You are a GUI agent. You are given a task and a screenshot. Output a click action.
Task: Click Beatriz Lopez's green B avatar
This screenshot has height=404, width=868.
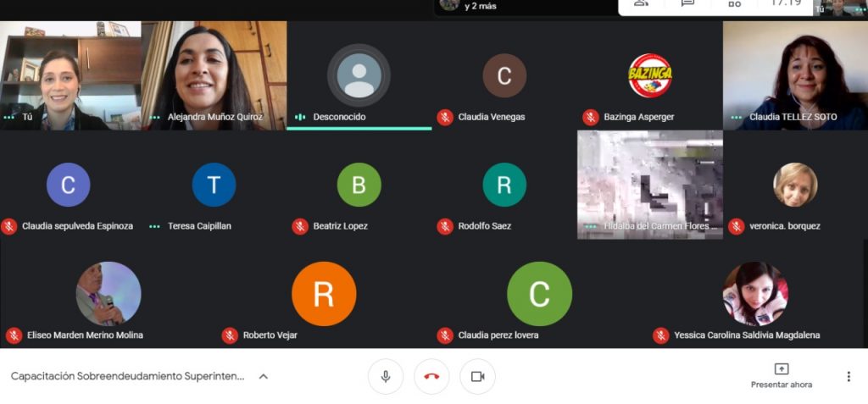pyautogui.click(x=359, y=185)
